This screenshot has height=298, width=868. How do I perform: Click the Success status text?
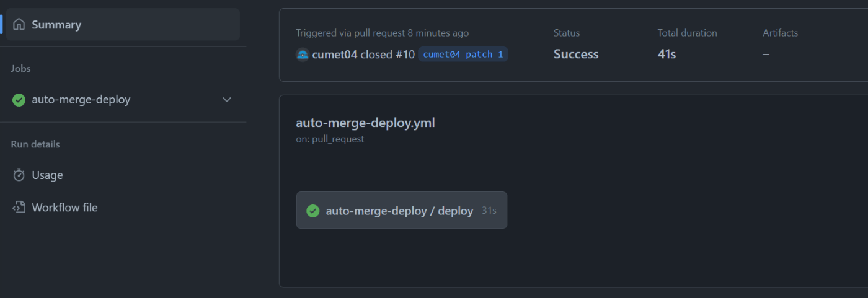point(576,55)
